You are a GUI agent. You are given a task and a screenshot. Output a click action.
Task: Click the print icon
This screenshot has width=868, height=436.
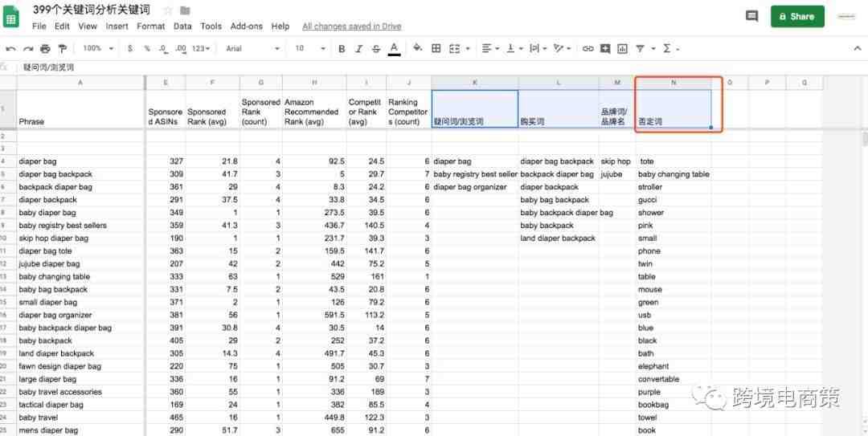[45, 49]
